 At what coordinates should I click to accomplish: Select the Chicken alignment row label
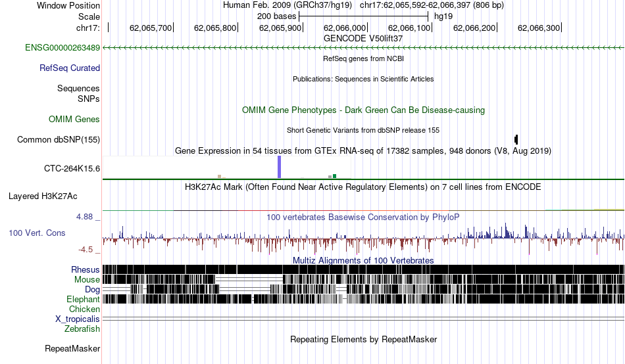click(x=84, y=309)
